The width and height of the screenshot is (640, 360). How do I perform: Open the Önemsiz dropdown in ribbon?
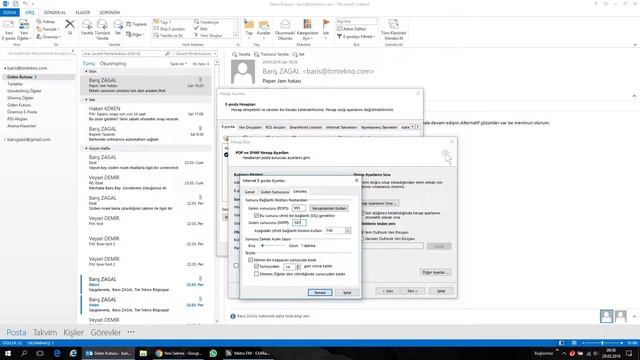pos(49,37)
